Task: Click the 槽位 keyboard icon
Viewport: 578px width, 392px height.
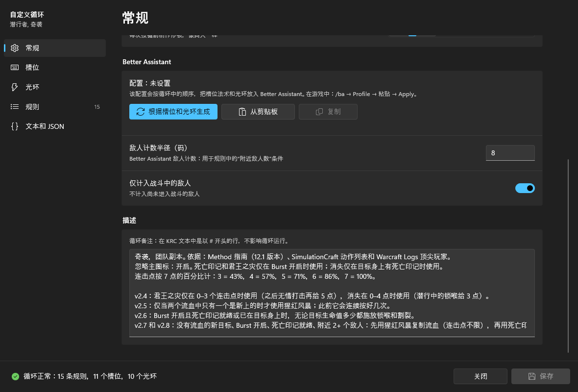Action: tap(15, 68)
